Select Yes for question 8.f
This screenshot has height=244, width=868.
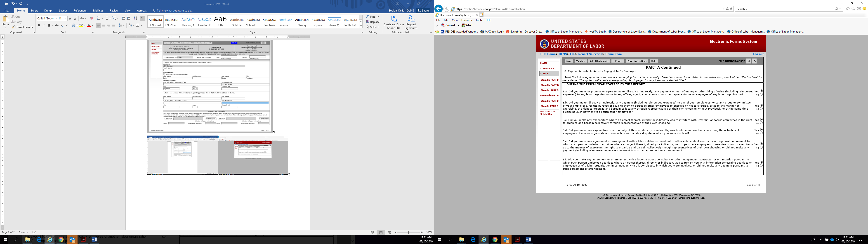point(761,162)
